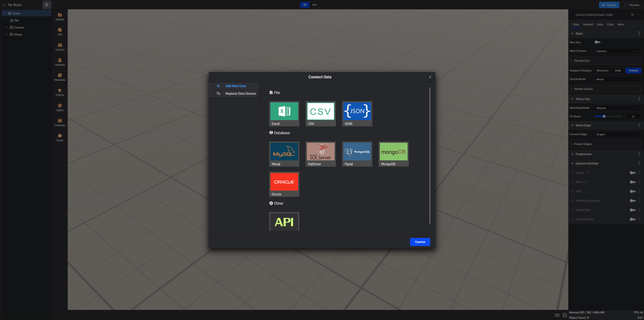Click the Connect Data dialog scrollbar
Screen dimensions: 644x320
[x=430, y=155]
